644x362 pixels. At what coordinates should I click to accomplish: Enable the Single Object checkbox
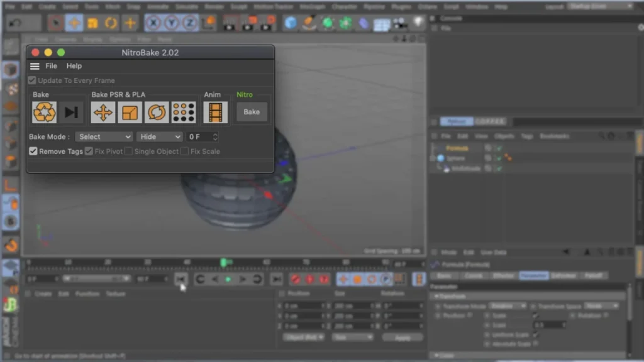[x=128, y=151]
